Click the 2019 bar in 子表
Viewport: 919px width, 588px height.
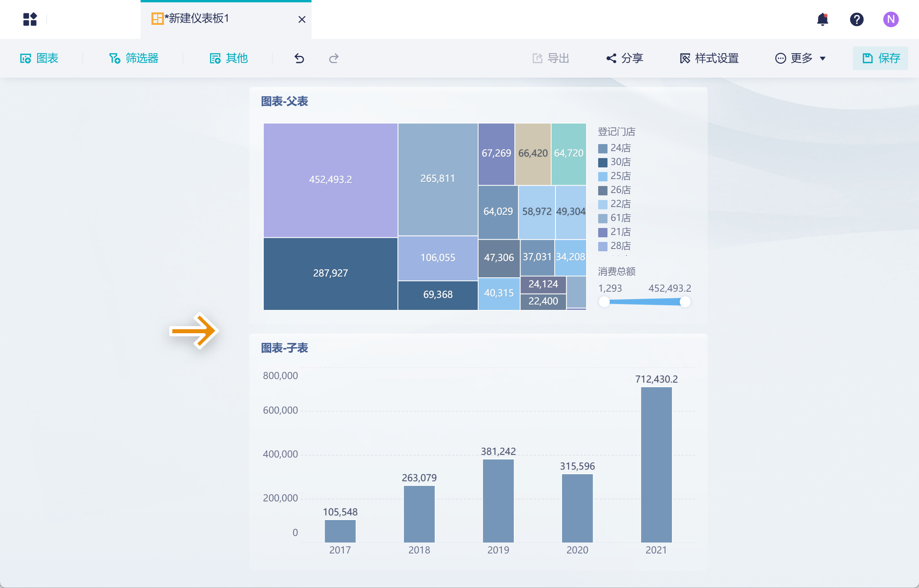pyautogui.click(x=498, y=501)
